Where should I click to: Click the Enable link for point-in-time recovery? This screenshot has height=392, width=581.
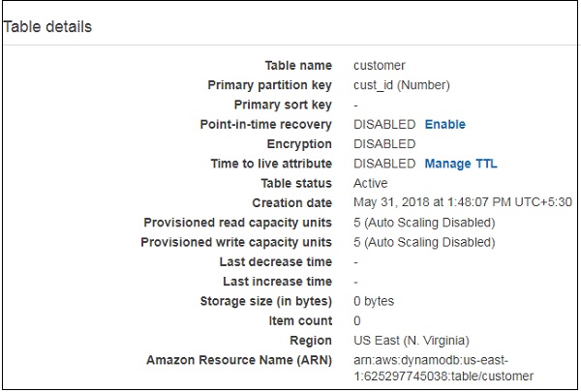click(444, 125)
